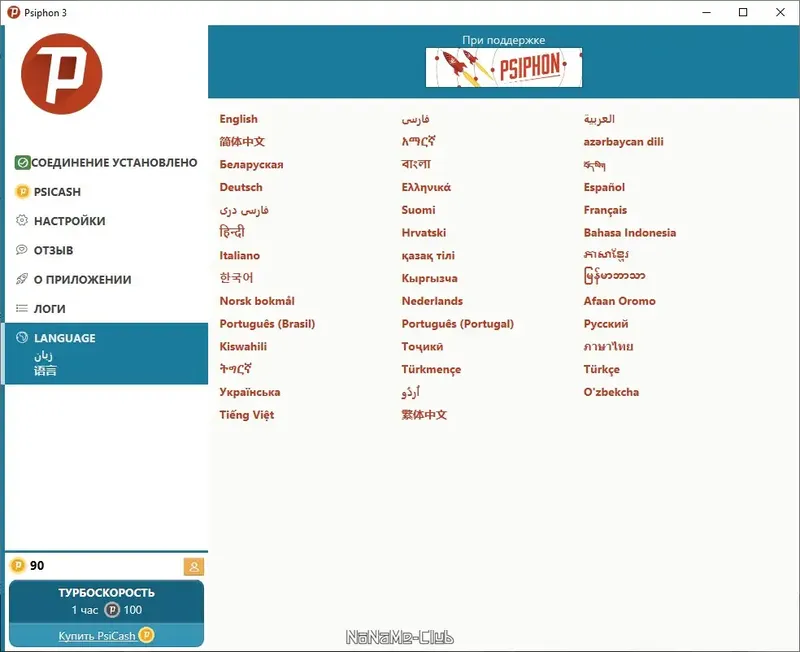Select Русский language

[606, 324]
